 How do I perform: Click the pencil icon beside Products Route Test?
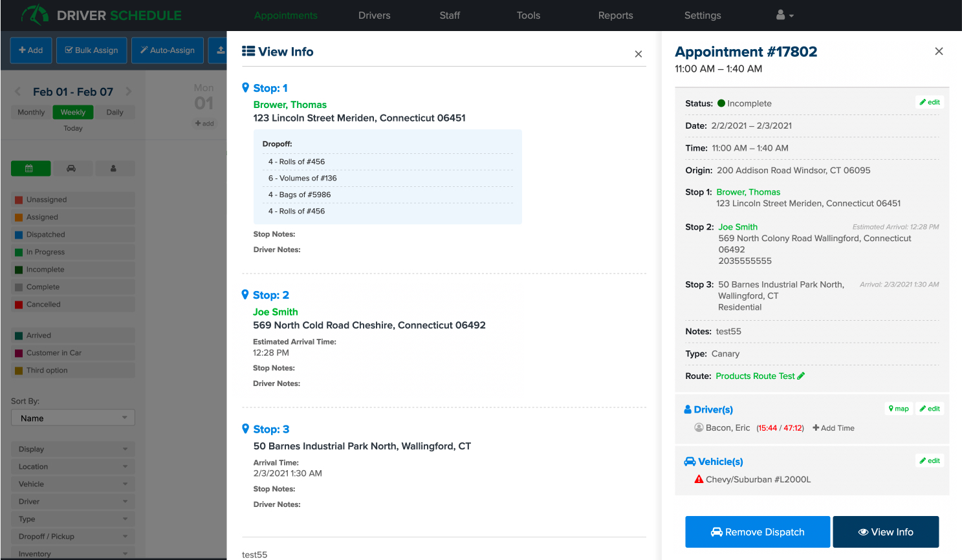(802, 376)
